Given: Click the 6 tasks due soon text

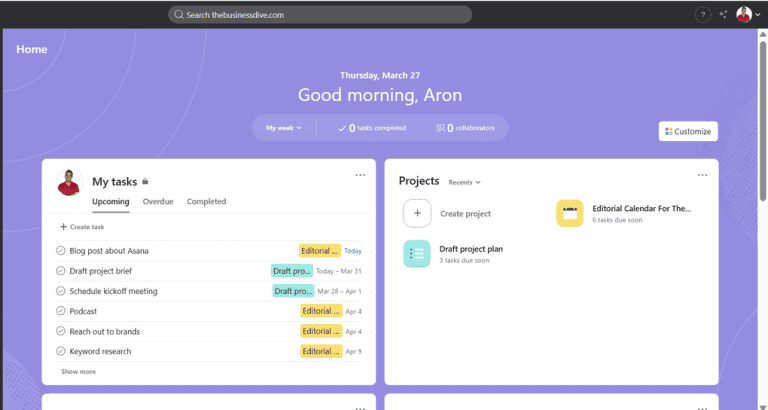Looking at the screenshot, I should point(617,220).
